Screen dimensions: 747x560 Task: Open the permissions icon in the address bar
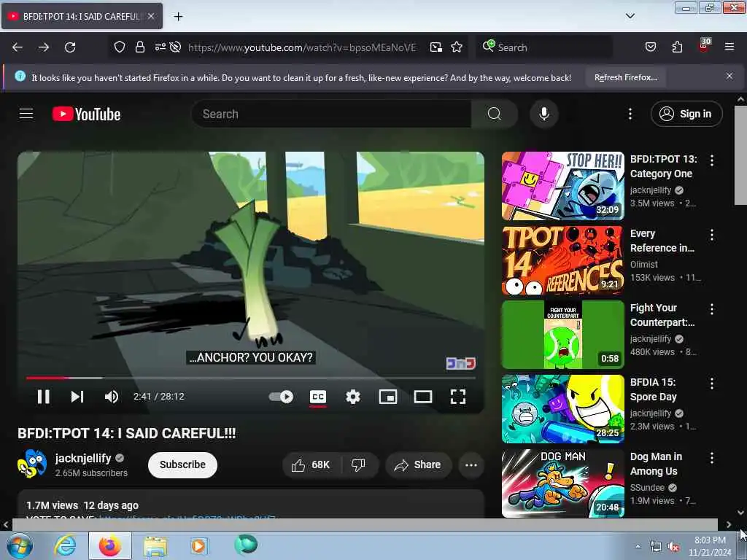(x=160, y=47)
